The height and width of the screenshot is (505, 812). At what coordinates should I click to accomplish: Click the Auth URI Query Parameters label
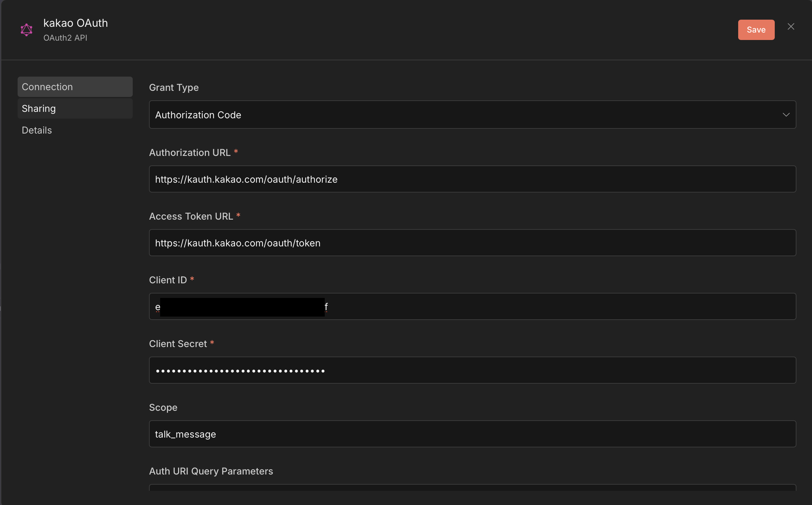211,471
